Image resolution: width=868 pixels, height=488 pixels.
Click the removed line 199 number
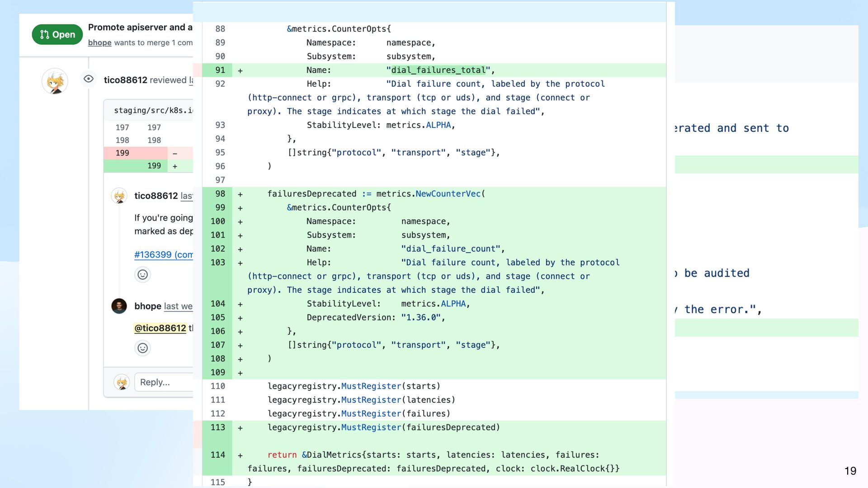[x=122, y=153]
